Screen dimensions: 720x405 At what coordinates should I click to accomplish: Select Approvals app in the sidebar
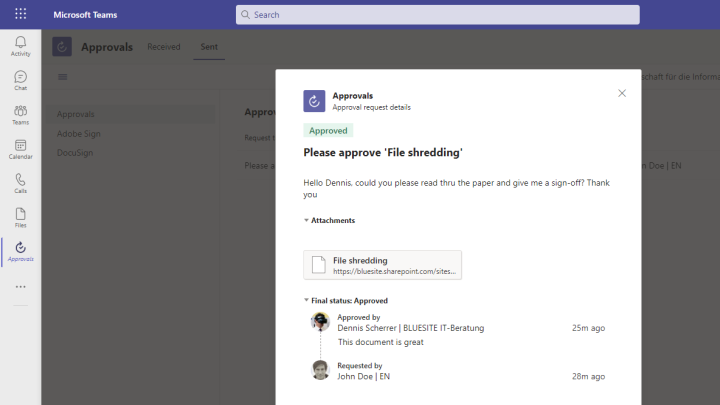click(x=21, y=252)
